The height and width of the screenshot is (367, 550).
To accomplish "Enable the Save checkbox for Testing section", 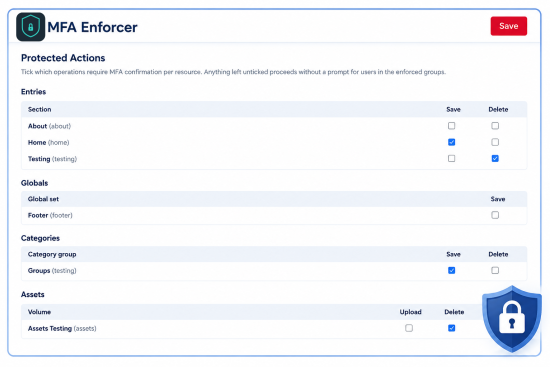I will (x=451, y=159).
